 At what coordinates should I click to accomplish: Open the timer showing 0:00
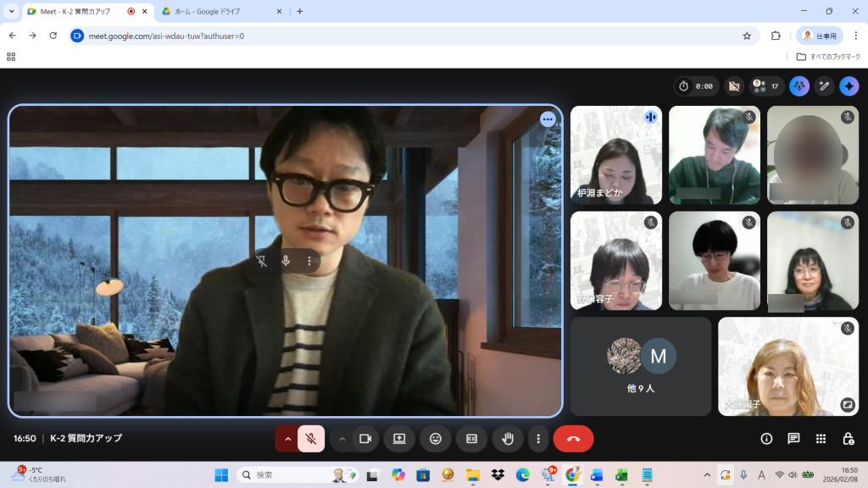point(697,86)
